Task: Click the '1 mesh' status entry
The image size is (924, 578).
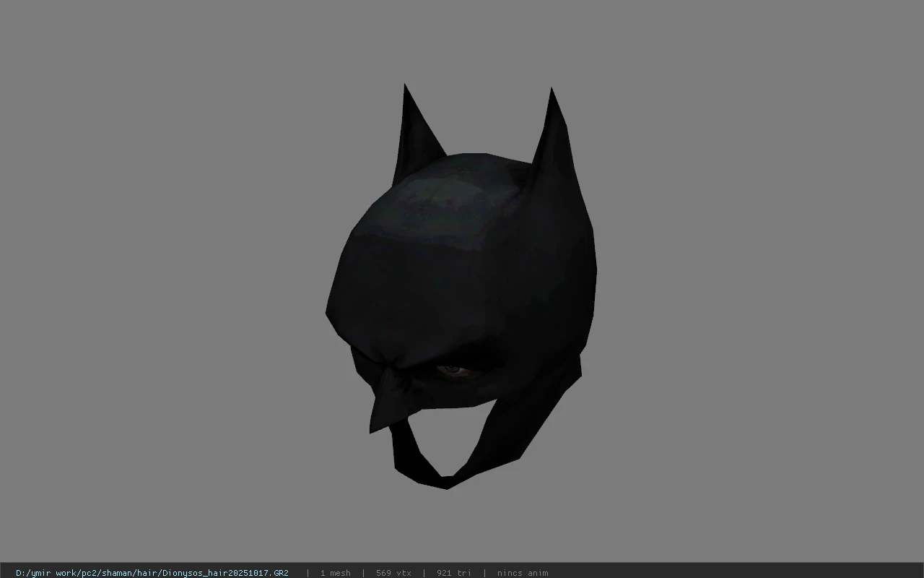Action: pos(336,573)
